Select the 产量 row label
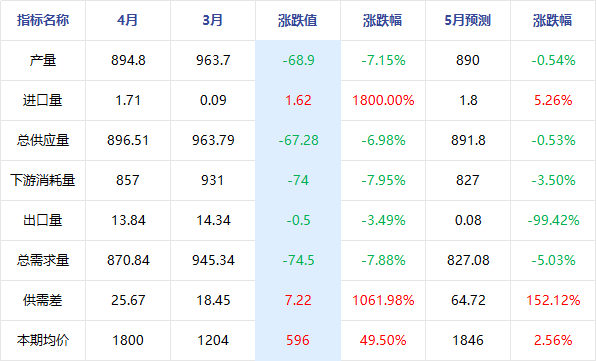596x361 pixels. [43, 60]
